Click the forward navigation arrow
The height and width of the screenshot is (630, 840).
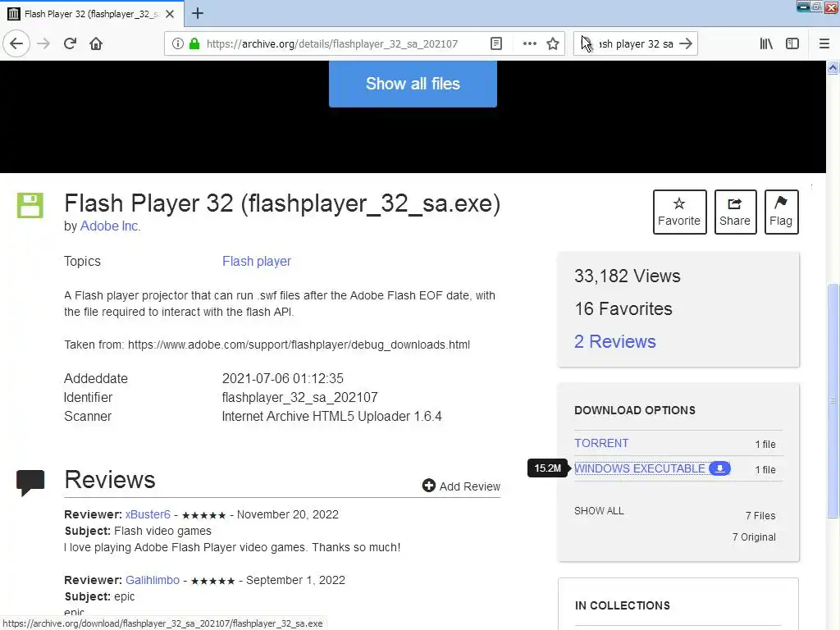[43, 43]
